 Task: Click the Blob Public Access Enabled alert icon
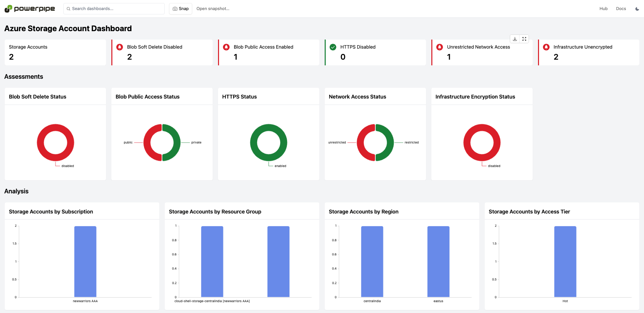[226, 47]
